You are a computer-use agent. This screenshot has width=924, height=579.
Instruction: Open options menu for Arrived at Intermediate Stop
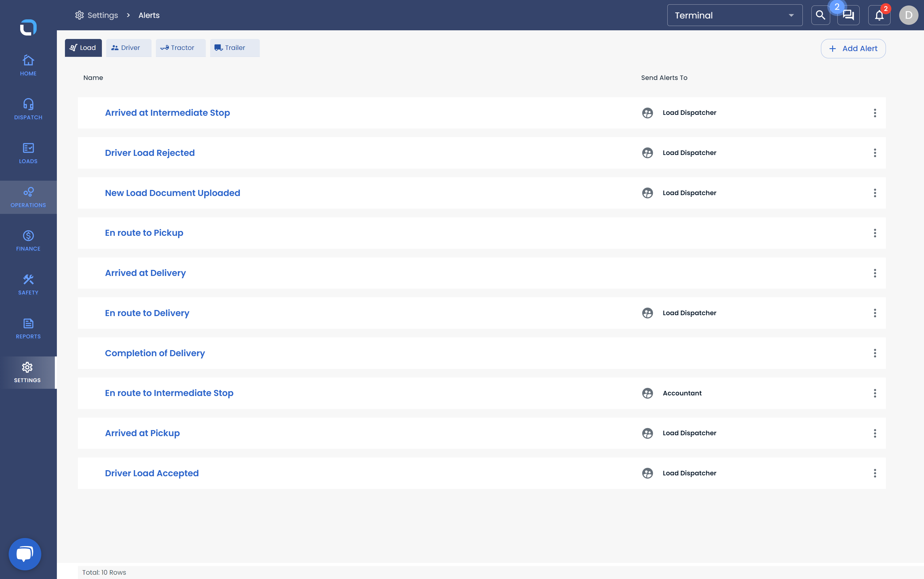pyautogui.click(x=875, y=113)
